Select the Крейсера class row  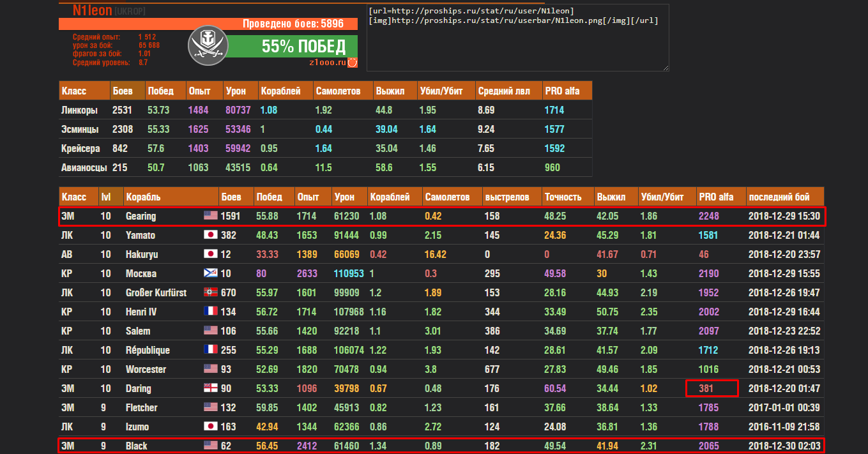point(325,148)
